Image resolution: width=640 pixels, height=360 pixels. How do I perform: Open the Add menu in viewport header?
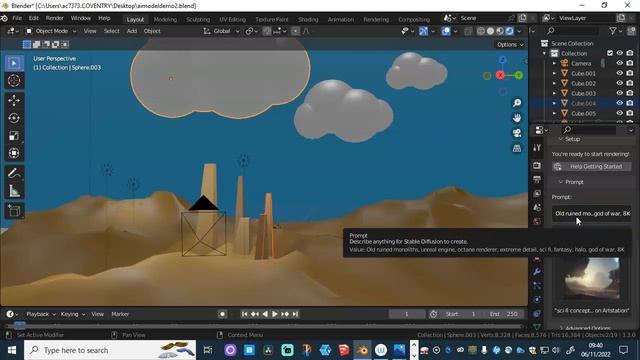(131, 31)
